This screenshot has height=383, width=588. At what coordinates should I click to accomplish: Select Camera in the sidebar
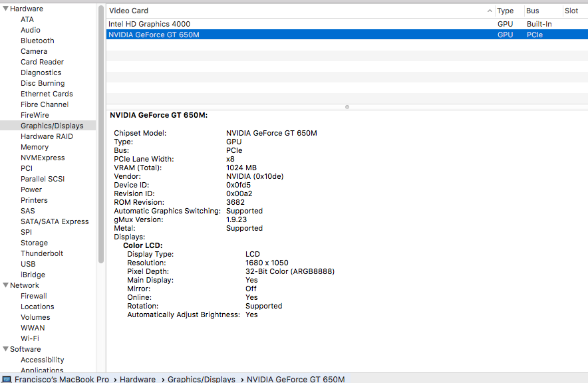pyautogui.click(x=34, y=51)
